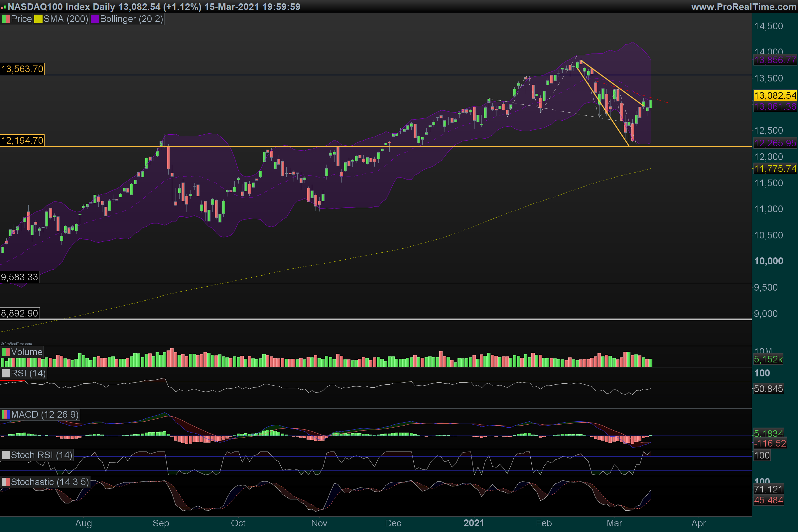Click the candlestick icon beside NASDAQ100 title
The width and height of the screenshot is (798, 532).
coord(4,7)
